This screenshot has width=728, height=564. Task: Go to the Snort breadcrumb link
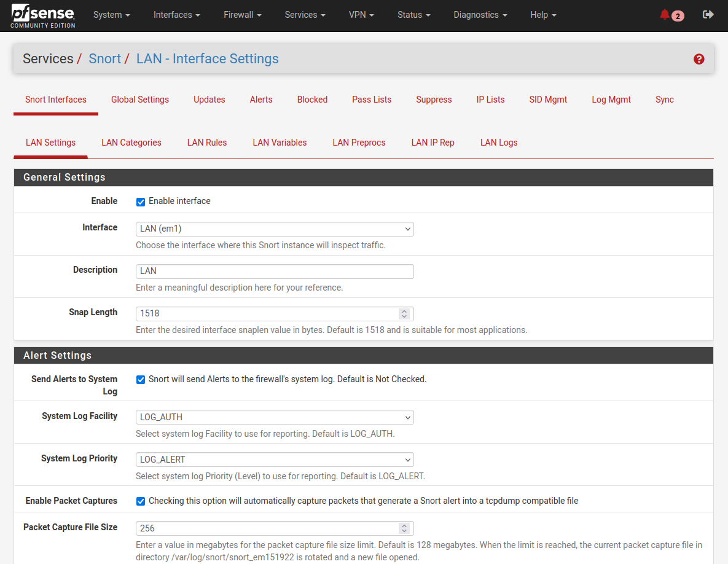(x=105, y=58)
